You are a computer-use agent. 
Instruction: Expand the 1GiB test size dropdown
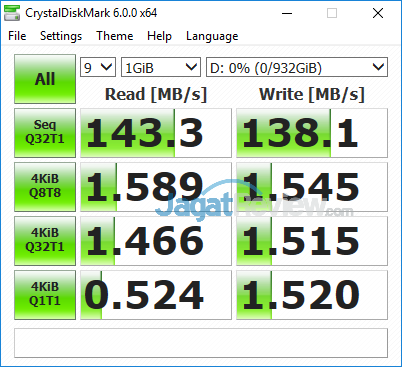161,67
